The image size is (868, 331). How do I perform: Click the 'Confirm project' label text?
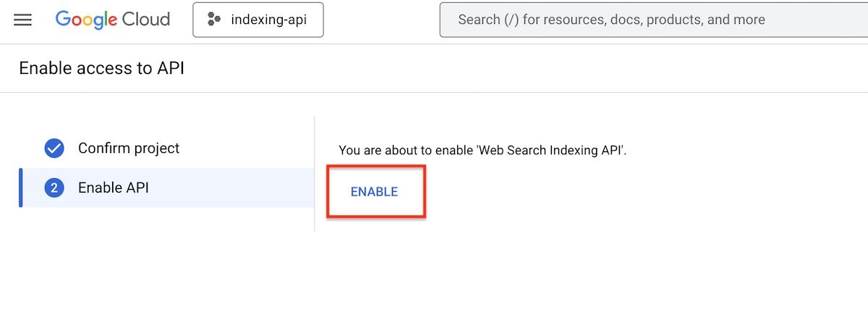129,148
